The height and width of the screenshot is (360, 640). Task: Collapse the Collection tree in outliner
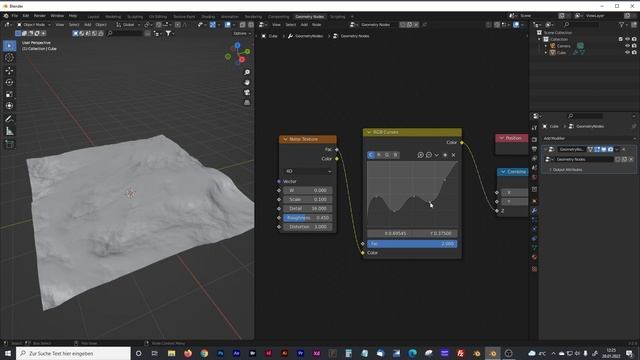(x=540, y=39)
